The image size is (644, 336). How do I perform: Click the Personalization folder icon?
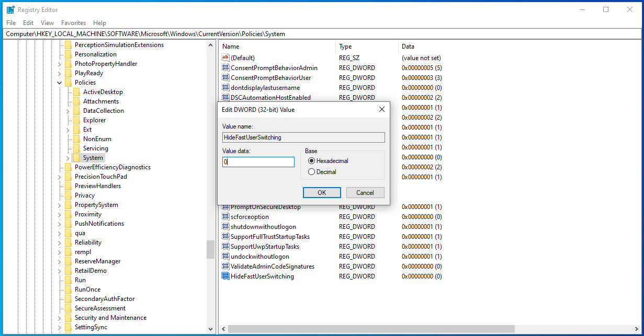point(68,54)
